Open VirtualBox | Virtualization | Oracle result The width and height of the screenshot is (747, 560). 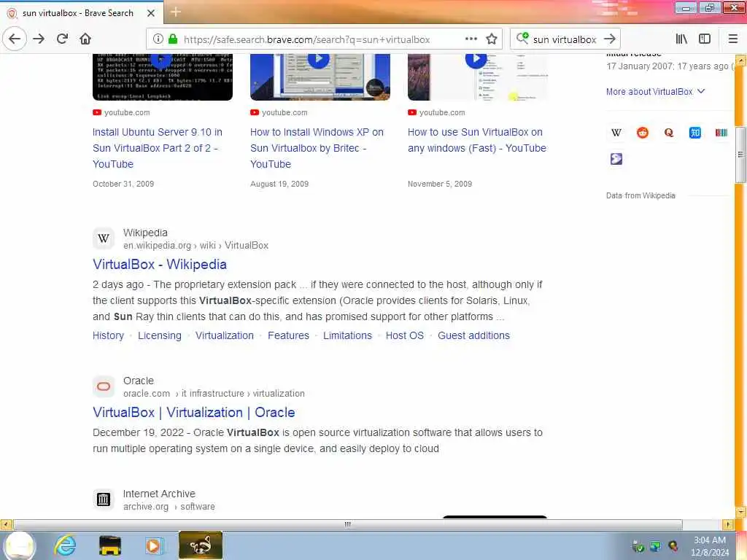194,413
